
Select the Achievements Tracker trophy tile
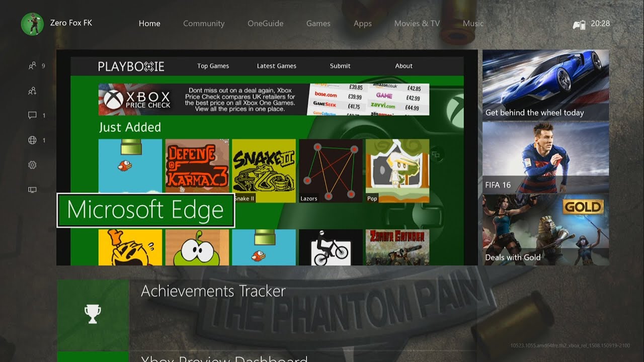93,315
